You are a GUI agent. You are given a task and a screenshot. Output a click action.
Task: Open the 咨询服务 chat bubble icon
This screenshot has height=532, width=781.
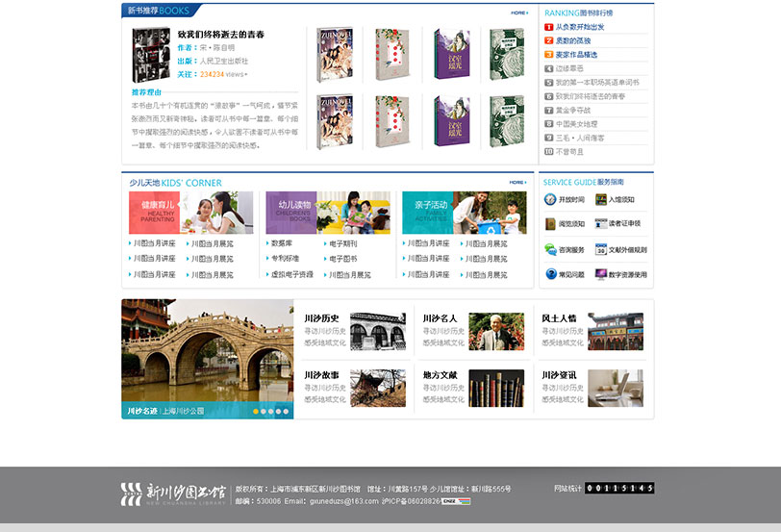551,249
